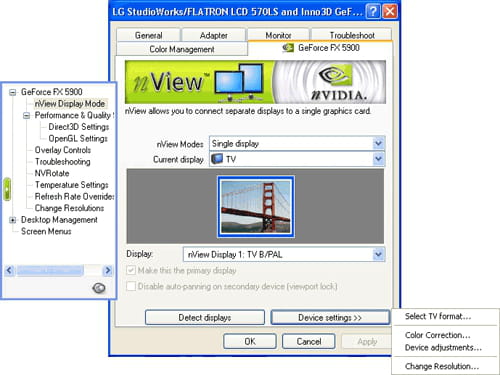The image size is (500, 375).
Task: Click the Device settings button
Action: [x=330, y=317]
